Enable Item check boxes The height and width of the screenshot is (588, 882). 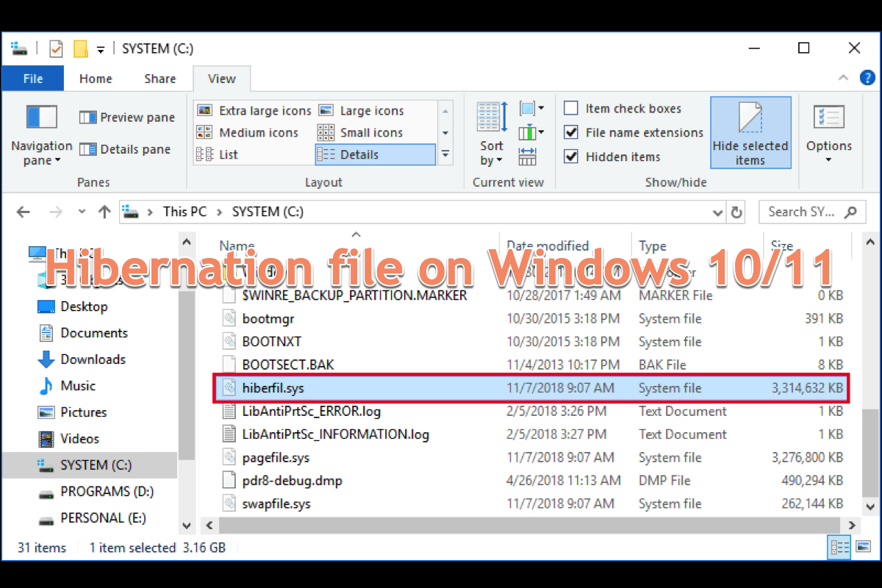571,109
